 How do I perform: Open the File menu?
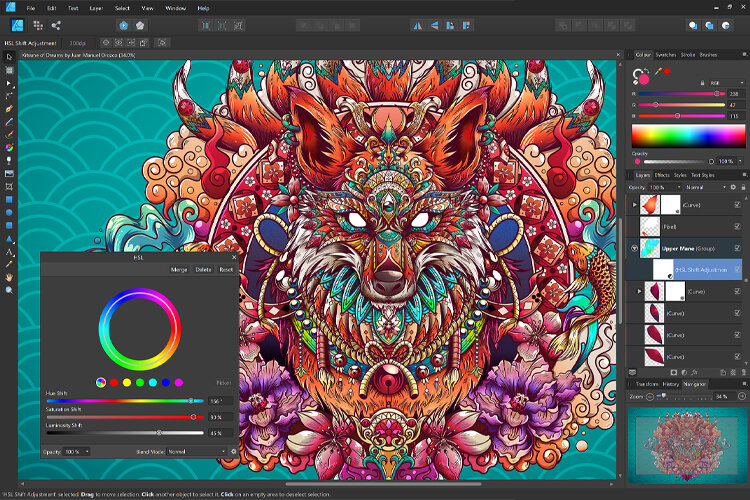pyautogui.click(x=31, y=8)
